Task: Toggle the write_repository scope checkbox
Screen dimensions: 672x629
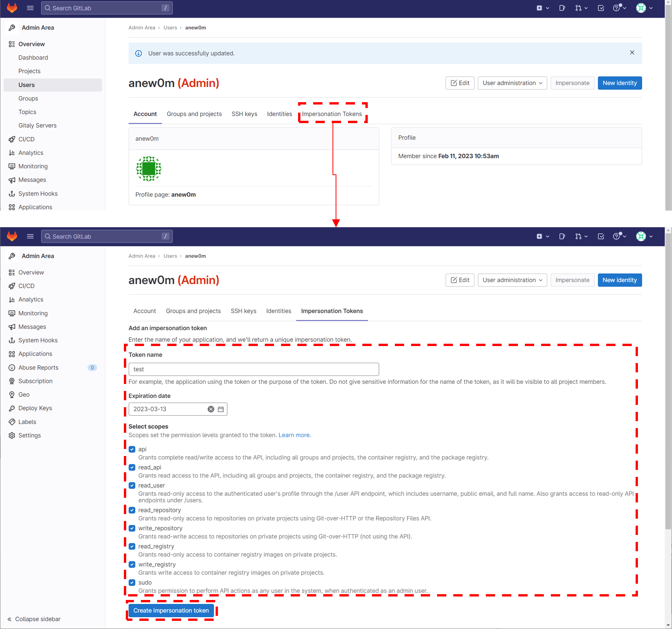Action: pos(132,528)
